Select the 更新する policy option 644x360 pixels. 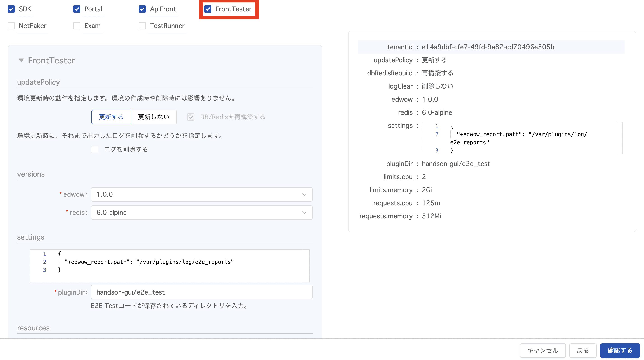(x=111, y=117)
